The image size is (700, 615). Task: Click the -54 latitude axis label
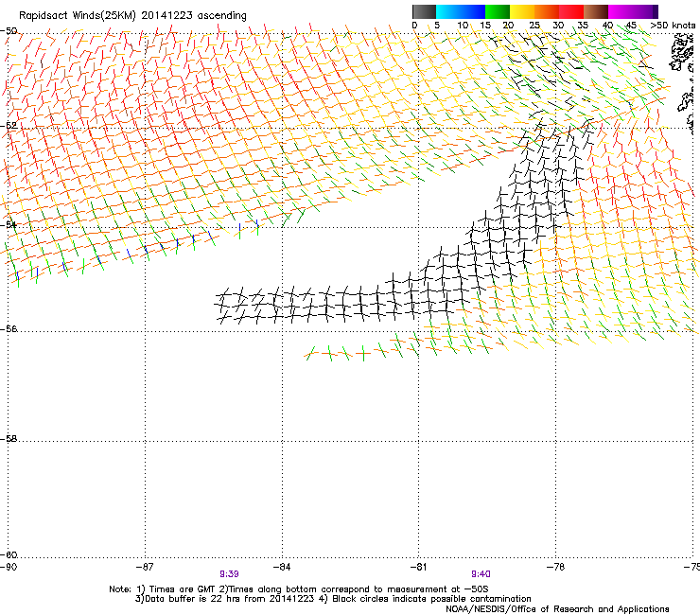(x=9, y=224)
